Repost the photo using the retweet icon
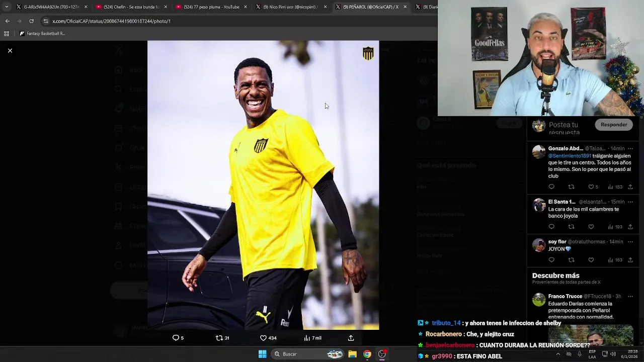Viewport: 644px width, 362px height. coord(219,338)
